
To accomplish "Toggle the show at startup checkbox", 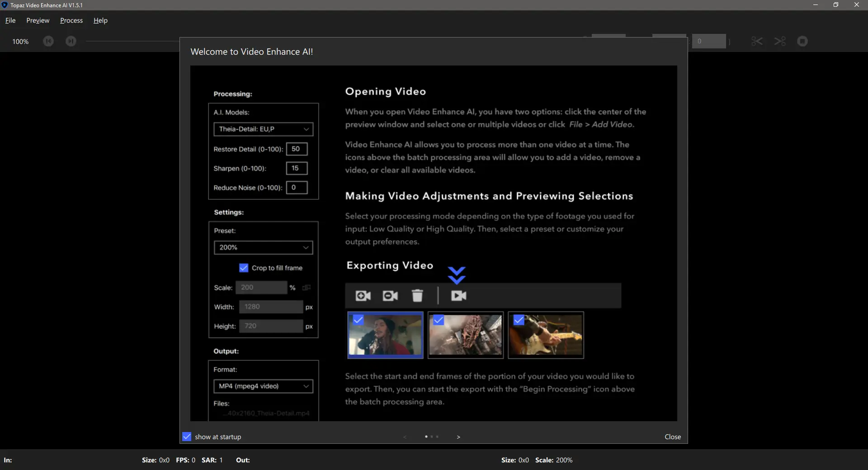I will click(x=187, y=437).
